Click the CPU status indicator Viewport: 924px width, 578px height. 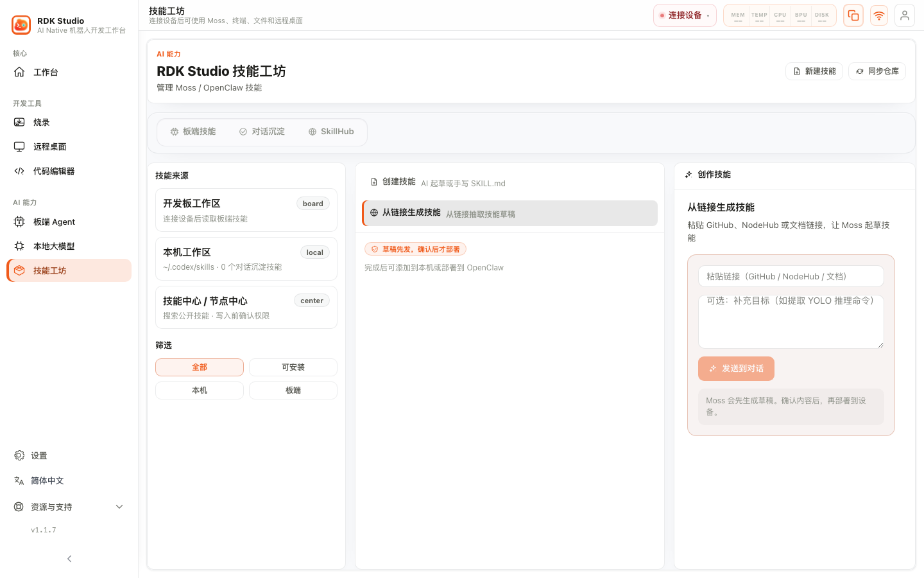point(780,16)
